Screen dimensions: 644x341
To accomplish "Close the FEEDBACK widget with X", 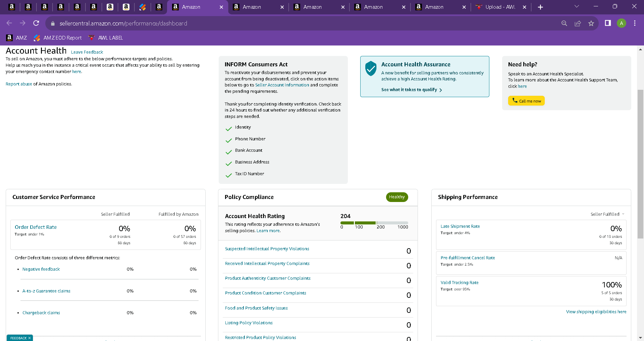I will coord(30,338).
